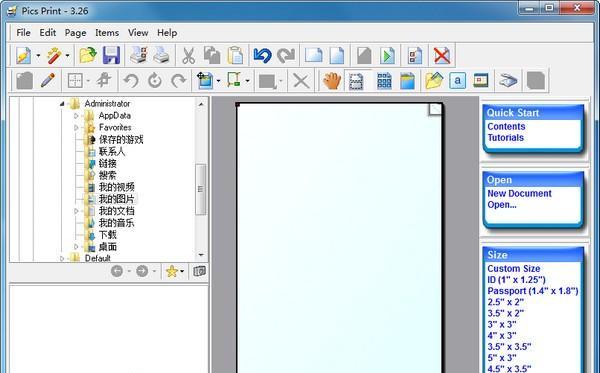Viewport: 600px width, 373px height.
Task: Add text with the 'a' icon
Action: coord(458,81)
